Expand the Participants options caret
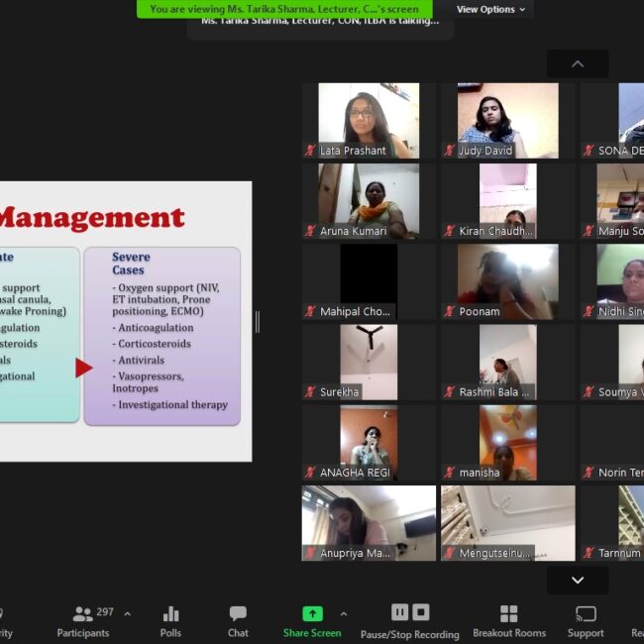644x644 pixels. (x=127, y=613)
